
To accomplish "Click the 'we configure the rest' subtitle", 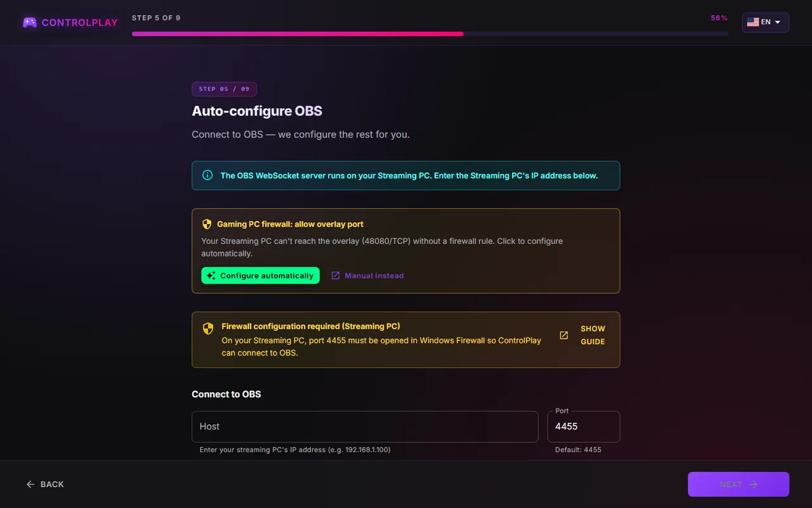I will [301, 135].
